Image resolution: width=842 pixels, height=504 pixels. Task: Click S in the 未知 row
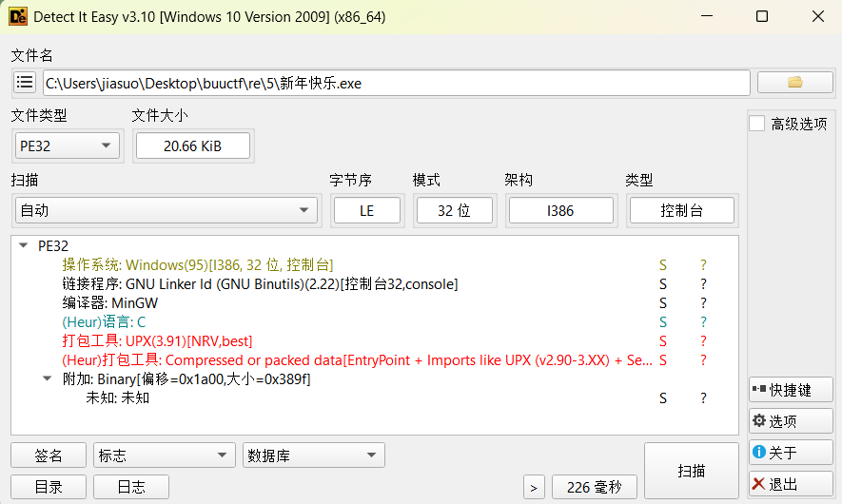click(663, 398)
